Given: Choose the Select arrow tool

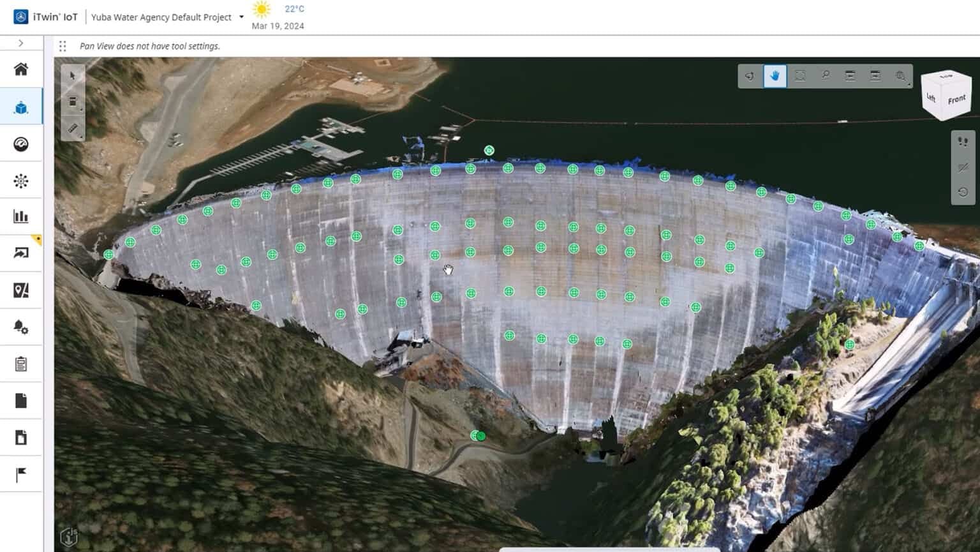Looking at the screenshot, I should point(73,76).
